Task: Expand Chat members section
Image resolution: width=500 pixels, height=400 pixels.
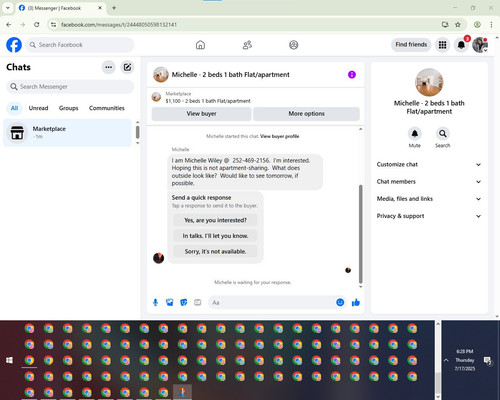Action: pyautogui.click(x=429, y=182)
